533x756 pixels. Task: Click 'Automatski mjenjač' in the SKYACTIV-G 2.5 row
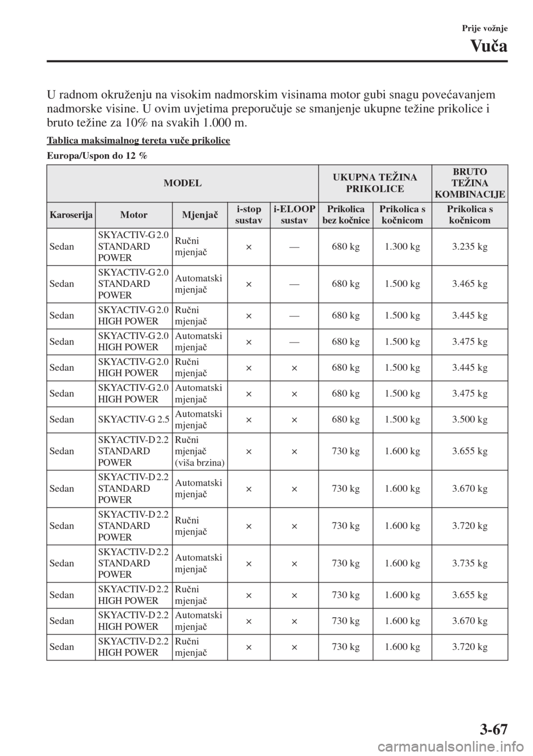(198, 420)
